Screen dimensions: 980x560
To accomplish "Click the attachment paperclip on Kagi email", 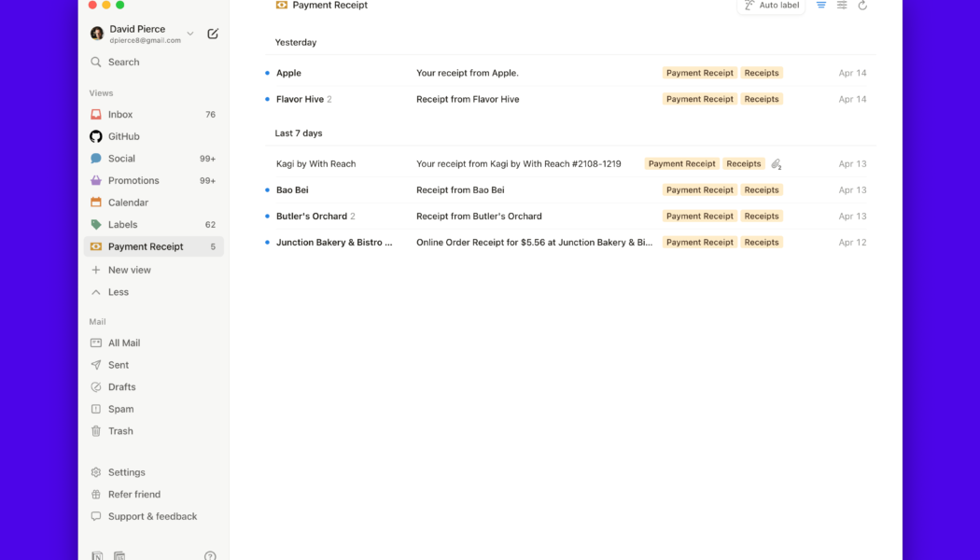I will (776, 164).
